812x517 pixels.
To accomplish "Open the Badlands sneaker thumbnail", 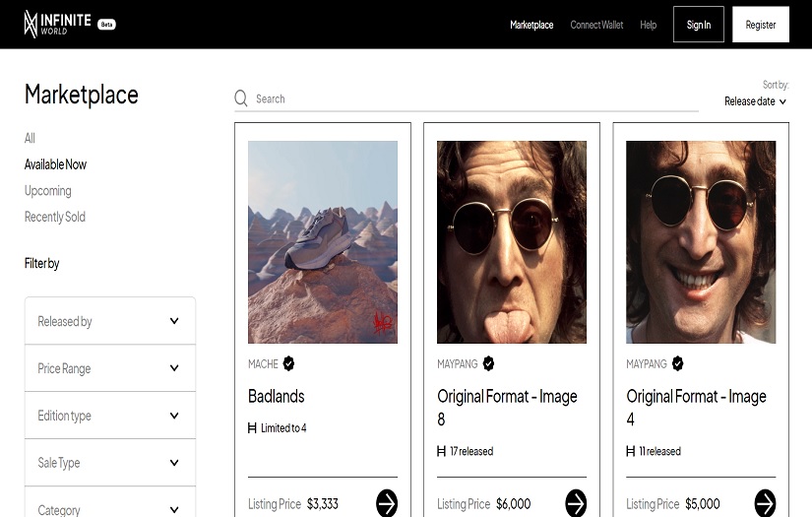I will tap(323, 242).
